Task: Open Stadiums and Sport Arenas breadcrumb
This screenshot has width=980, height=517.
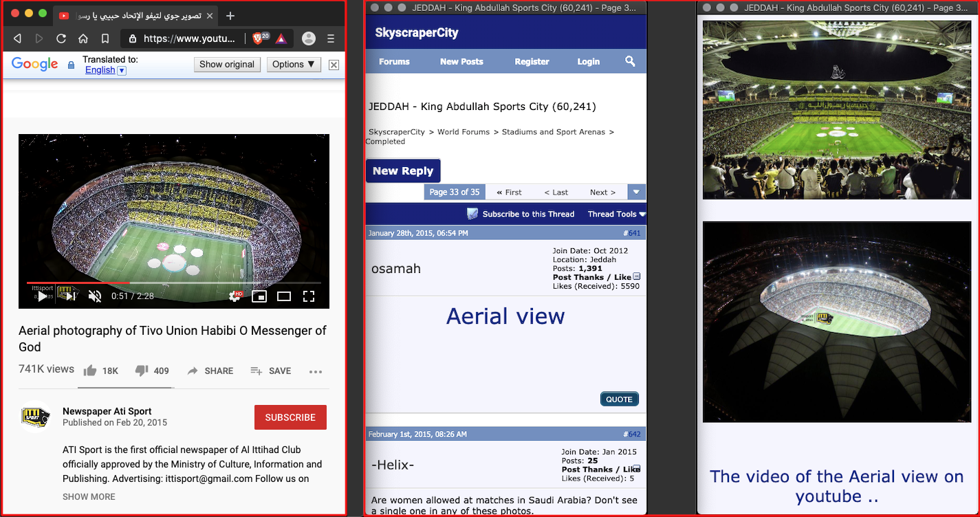Action: 554,131
